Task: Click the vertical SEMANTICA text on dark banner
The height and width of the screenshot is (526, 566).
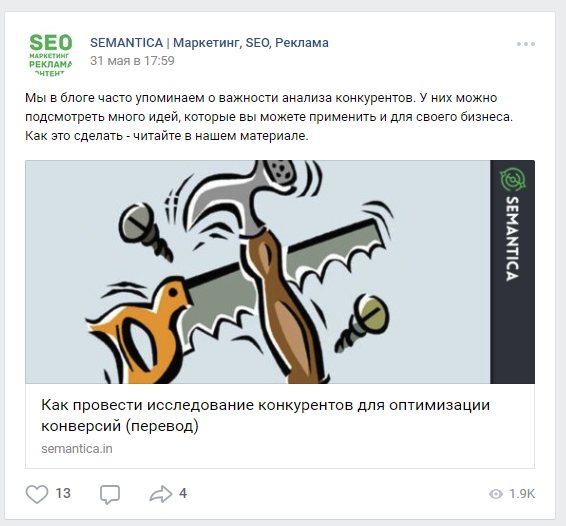Action: click(x=512, y=238)
